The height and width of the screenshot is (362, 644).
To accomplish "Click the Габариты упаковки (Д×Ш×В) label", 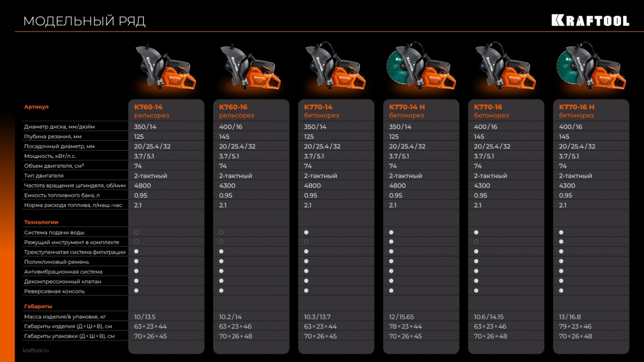I will 69,337.
